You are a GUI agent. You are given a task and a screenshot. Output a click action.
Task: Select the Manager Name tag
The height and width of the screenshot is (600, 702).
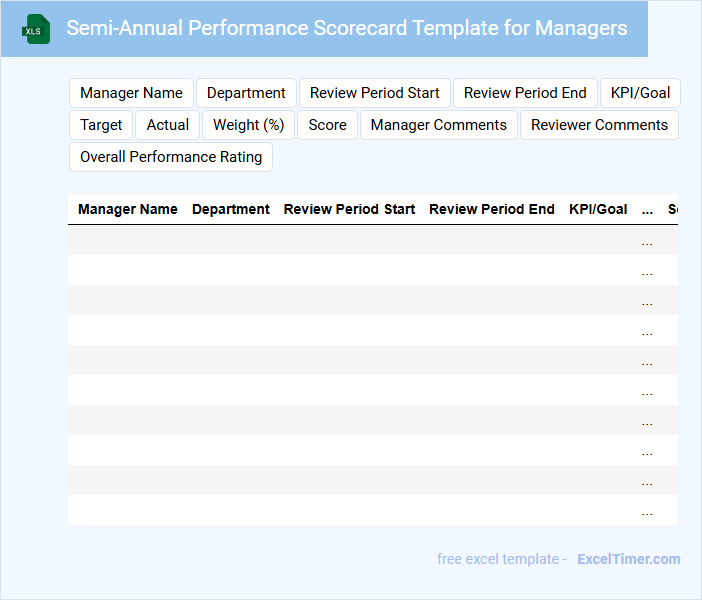point(131,93)
